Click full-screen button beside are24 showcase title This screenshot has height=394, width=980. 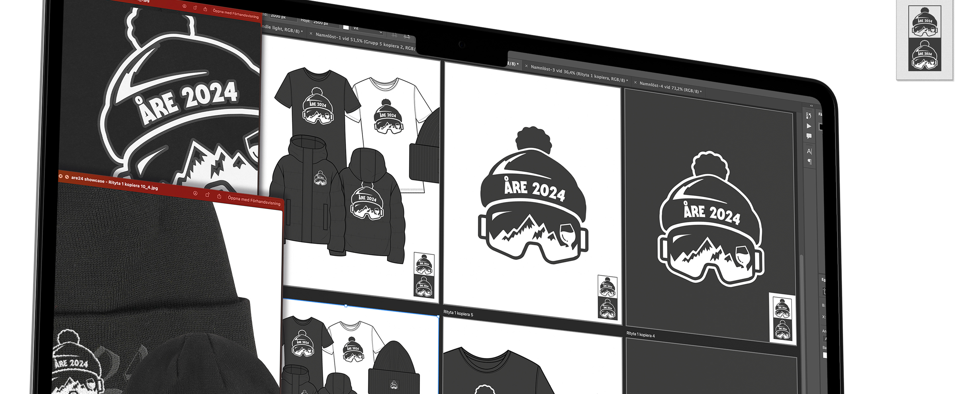[x=67, y=177]
